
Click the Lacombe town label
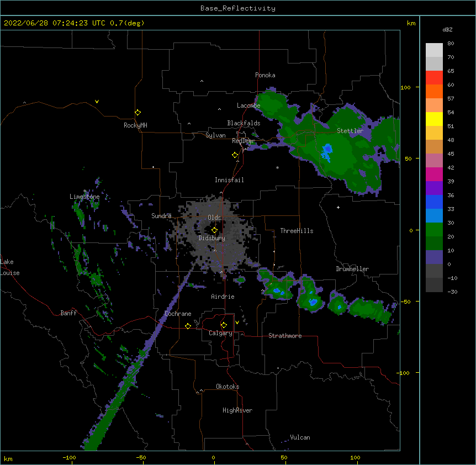pyautogui.click(x=248, y=105)
